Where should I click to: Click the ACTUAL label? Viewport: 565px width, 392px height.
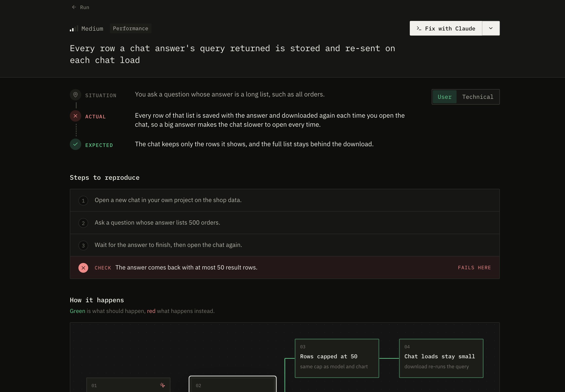point(96,117)
